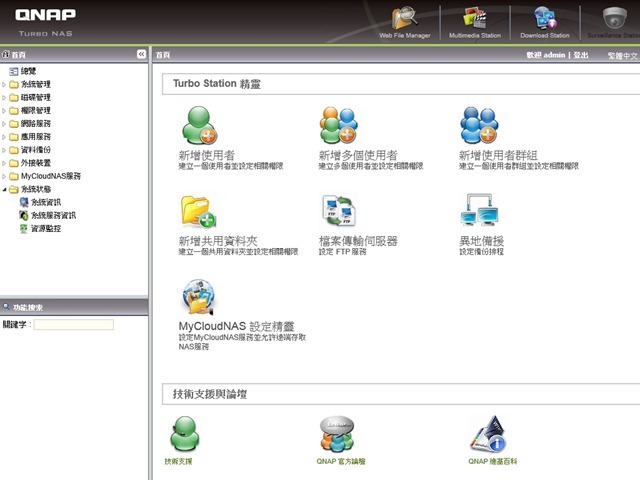Screen dimensions: 640x480
Task: Click the 登出 logout link
Action: coord(581,55)
